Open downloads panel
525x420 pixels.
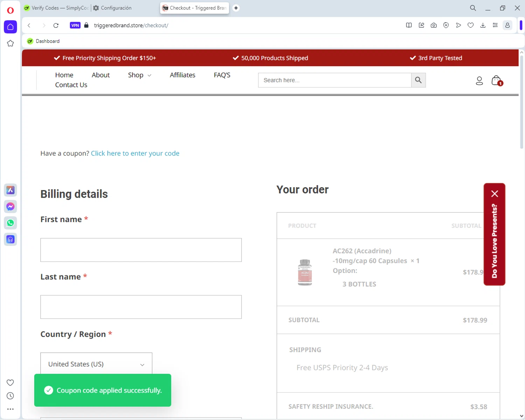coord(483,25)
